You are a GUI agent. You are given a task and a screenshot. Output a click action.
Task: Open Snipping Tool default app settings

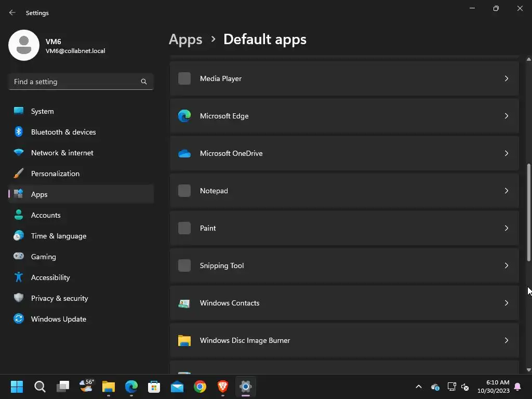pos(344,265)
